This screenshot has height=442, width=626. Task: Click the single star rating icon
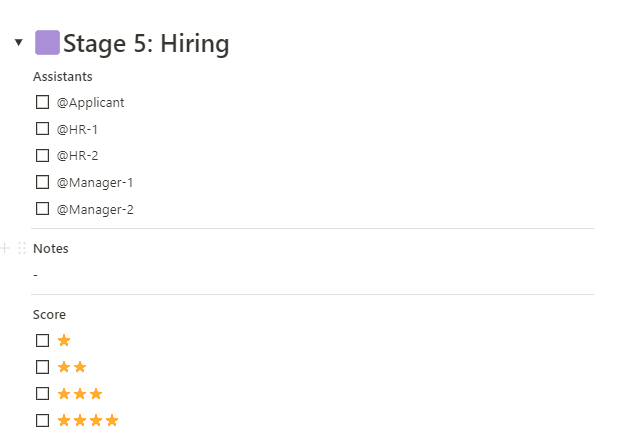click(x=64, y=340)
